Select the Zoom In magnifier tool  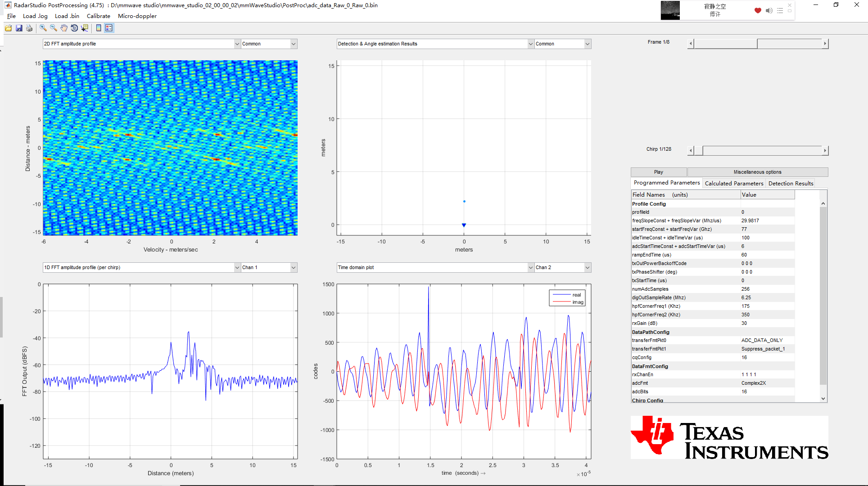click(x=43, y=28)
